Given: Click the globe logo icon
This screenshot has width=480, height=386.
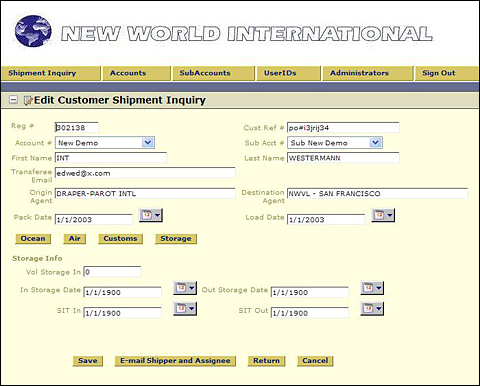Looking at the screenshot, I should [33, 31].
